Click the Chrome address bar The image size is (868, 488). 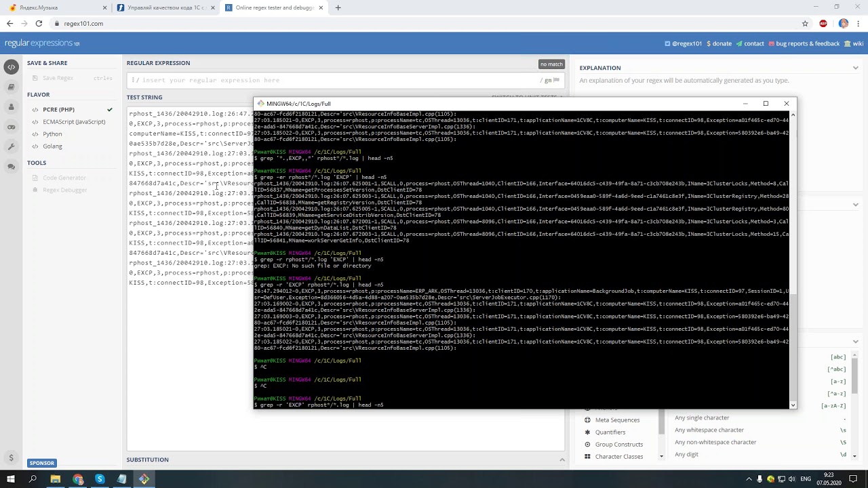427,24
